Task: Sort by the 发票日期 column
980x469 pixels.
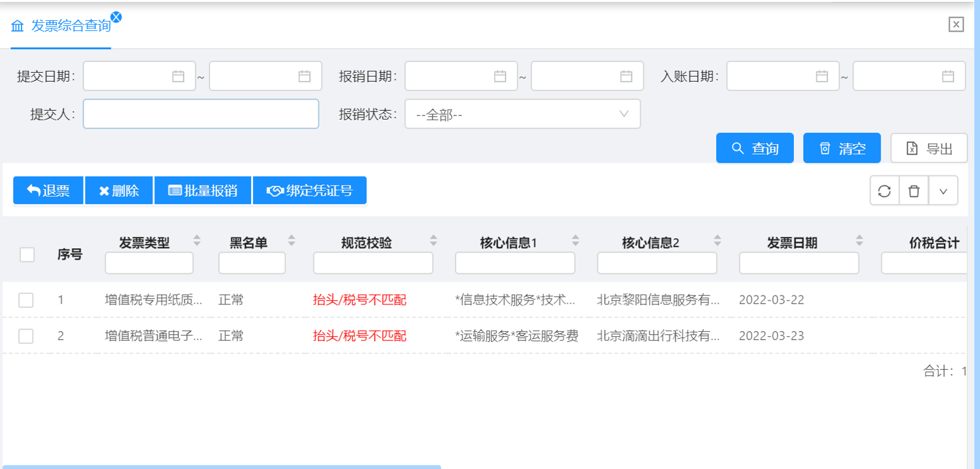Action: tap(859, 241)
